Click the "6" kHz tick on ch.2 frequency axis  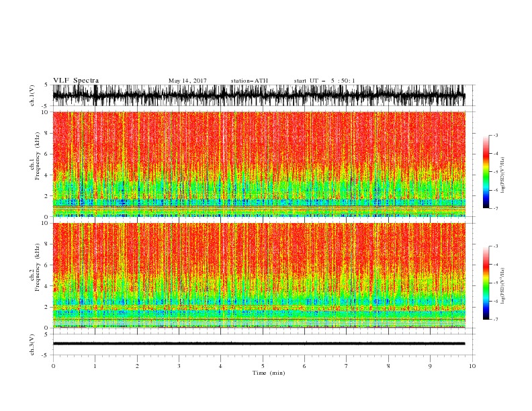[x=47, y=265]
